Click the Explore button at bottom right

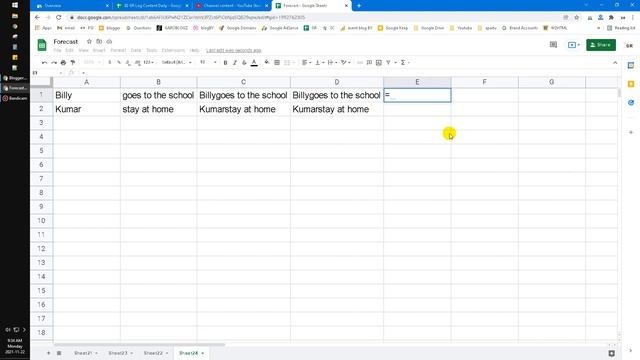[x=611, y=353]
